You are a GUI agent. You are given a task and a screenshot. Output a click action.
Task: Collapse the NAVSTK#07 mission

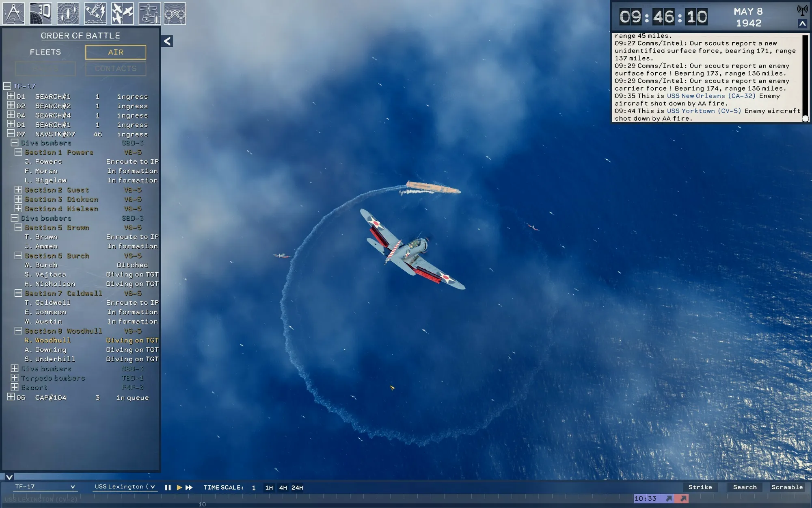(11, 134)
